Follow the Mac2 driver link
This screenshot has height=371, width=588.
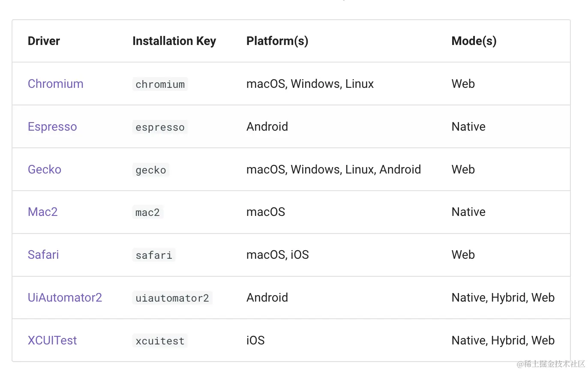pyautogui.click(x=42, y=212)
